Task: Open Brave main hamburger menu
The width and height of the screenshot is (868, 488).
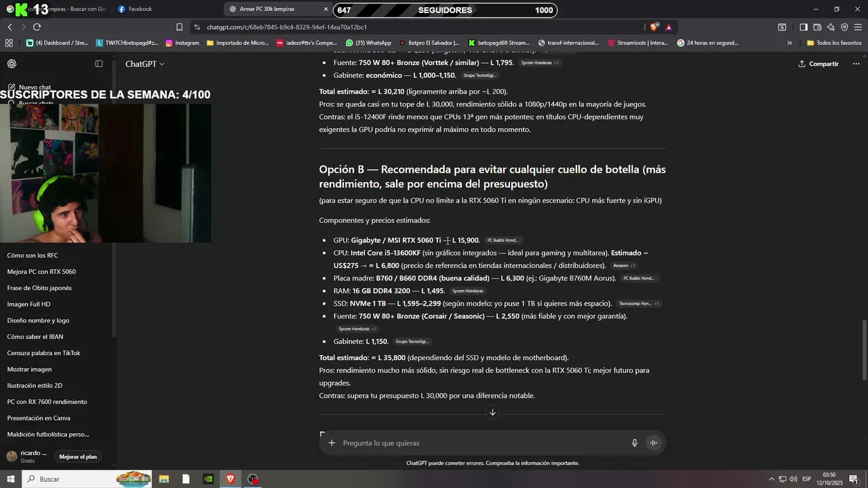Action: pos(858,27)
